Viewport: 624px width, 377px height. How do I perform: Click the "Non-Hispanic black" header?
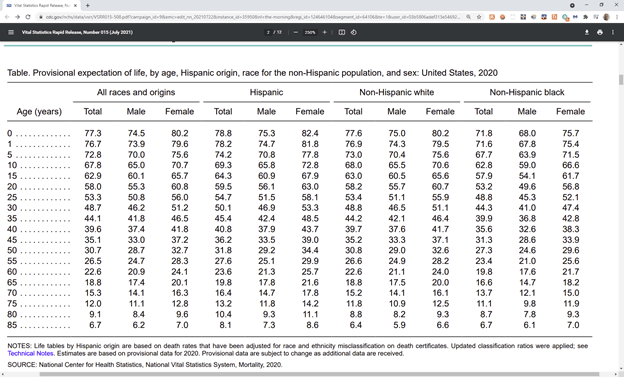[527, 92]
